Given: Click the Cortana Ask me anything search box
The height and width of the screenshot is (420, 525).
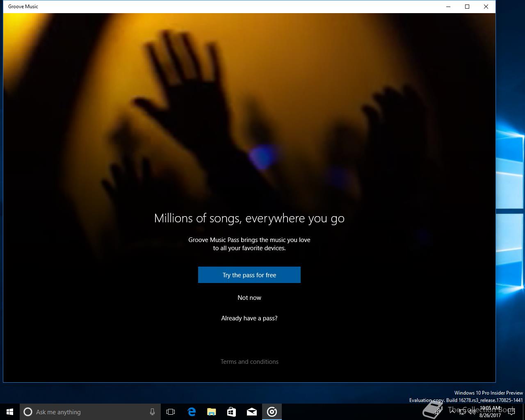Looking at the screenshot, I should tap(90, 412).
